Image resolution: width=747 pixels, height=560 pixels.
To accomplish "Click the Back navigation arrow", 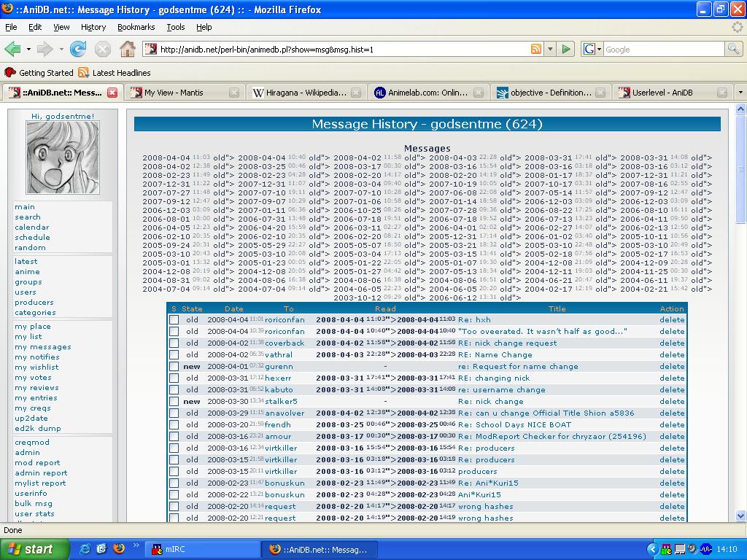I will pos(12,50).
